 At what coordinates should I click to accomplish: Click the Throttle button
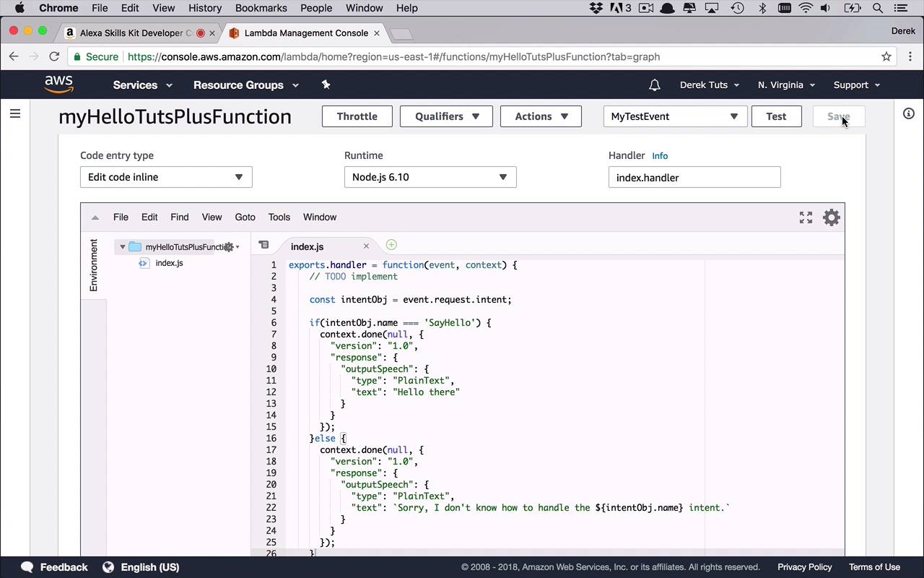coord(357,116)
